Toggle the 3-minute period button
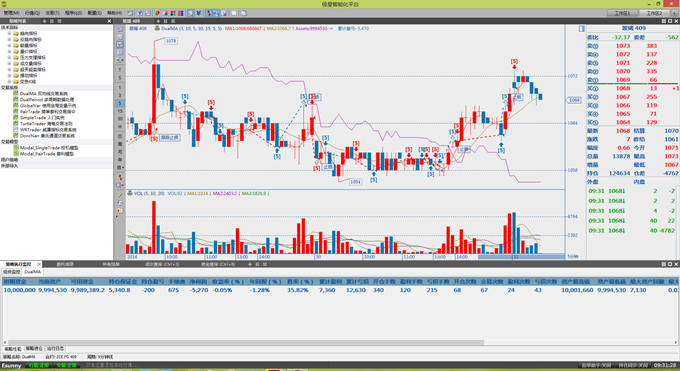The image size is (680, 371). pos(120,95)
